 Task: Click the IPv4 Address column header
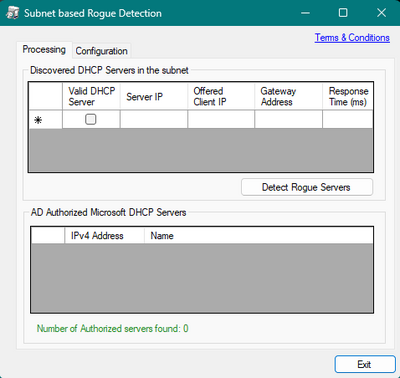click(104, 236)
